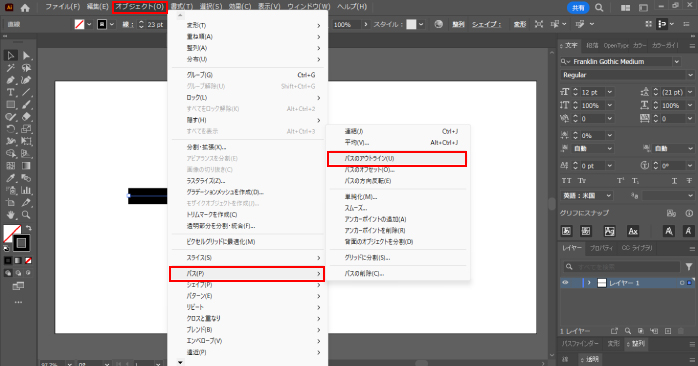Select the Lasso tool
The image size is (698, 366).
tap(26, 68)
